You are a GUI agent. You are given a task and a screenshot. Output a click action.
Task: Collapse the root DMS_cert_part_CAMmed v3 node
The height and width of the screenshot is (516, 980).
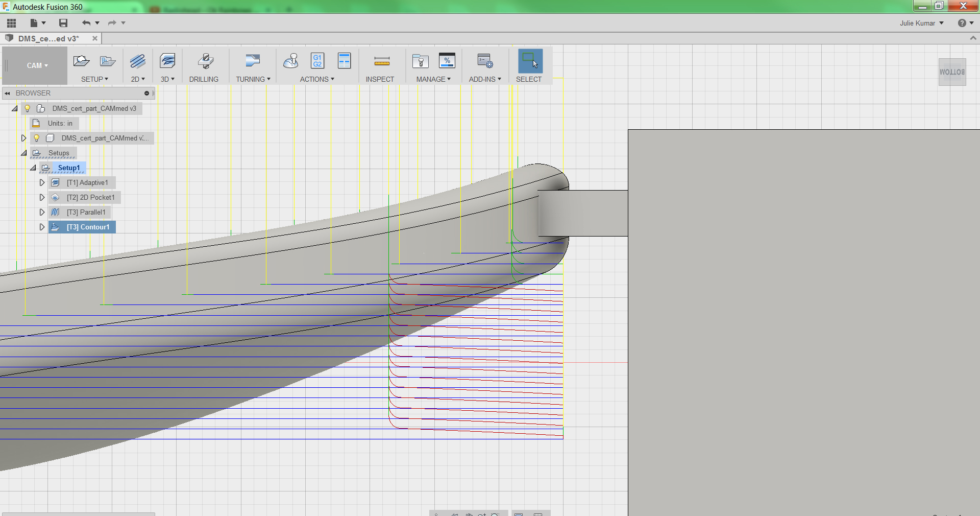15,108
